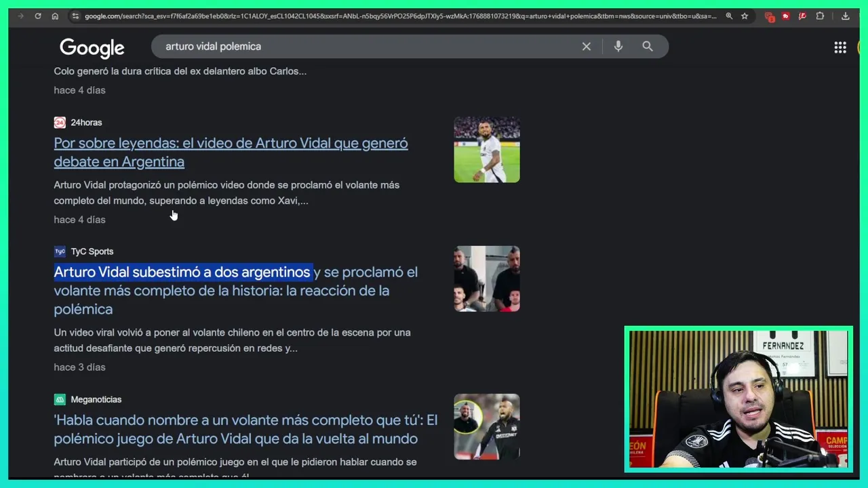868x488 pixels.
Task: Open the zoom magnifier icon in address bar
Action: [729, 16]
